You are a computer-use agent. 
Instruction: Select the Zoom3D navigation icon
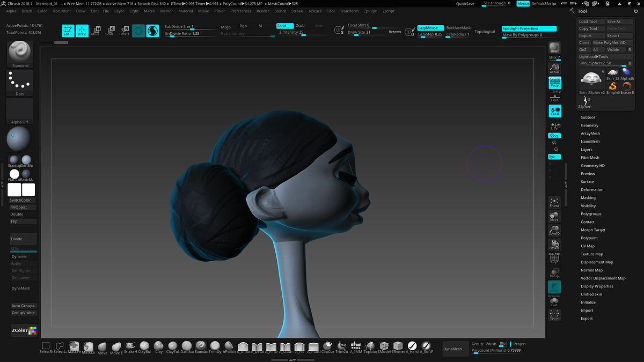[554, 231]
